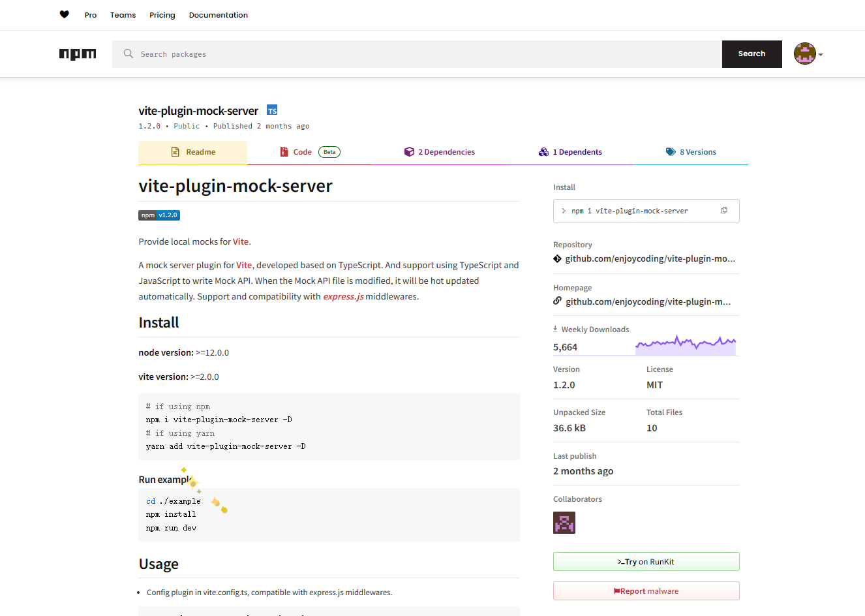Click the search magnifier icon
Image resolution: width=865 pixels, height=616 pixels.
coord(129,54)
